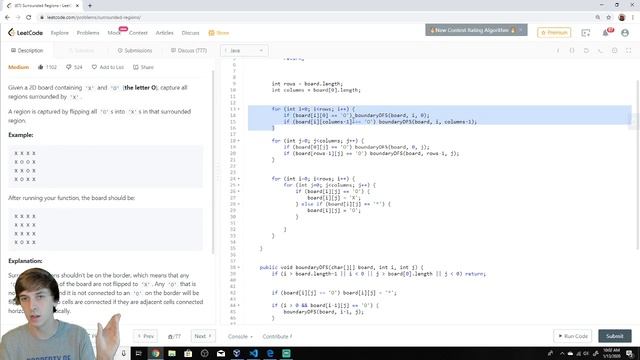
Task: Click Add to List
Action: point(108,67)
